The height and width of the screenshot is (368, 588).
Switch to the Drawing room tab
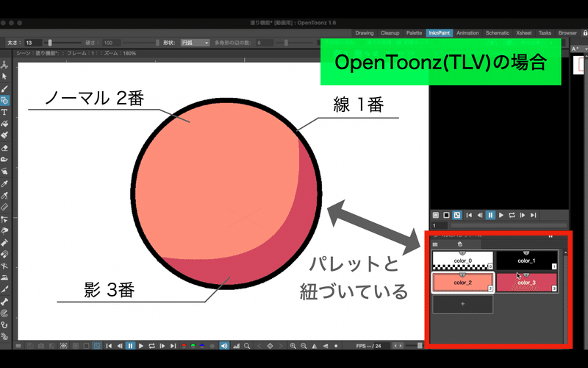365,33
